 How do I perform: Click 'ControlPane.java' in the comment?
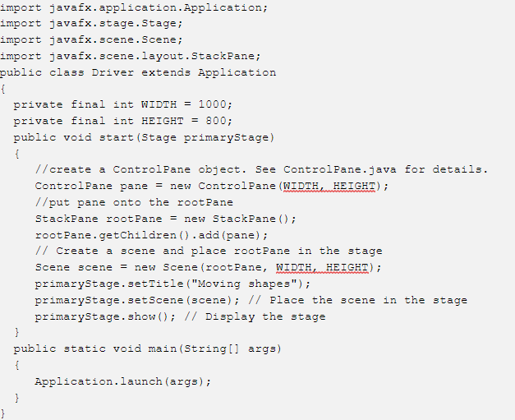(339, 169)
